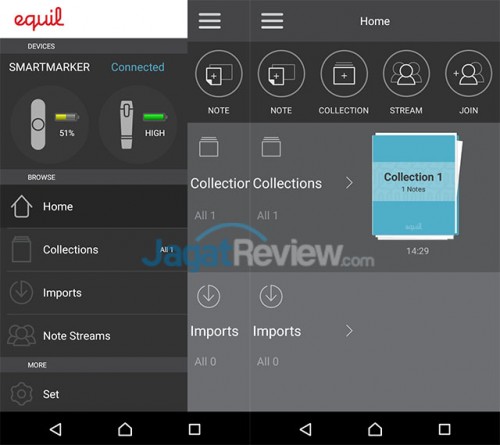Tap the Collections box icon on Home screen

pos(271,146)
